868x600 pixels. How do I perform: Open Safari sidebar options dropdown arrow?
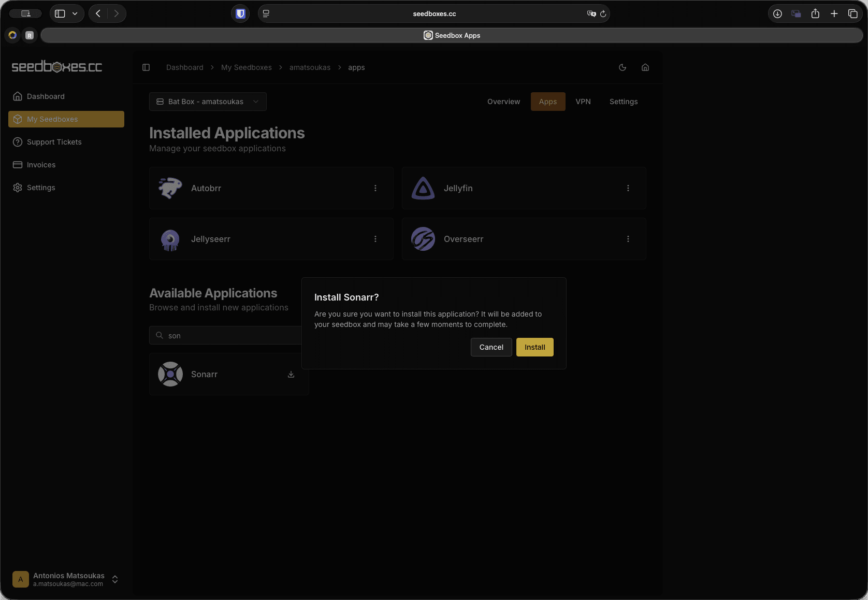(75, 13)
